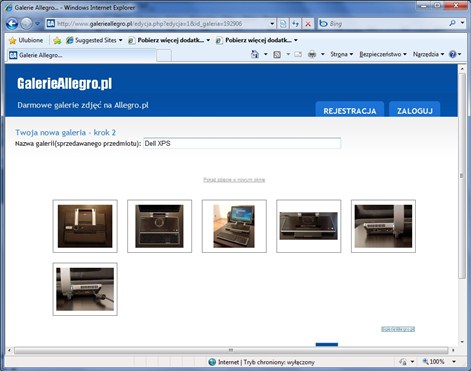The width and height of the screenshot is (471, 371).
Task: Open fifth thumbnail showing side ports
Action: 383,226
